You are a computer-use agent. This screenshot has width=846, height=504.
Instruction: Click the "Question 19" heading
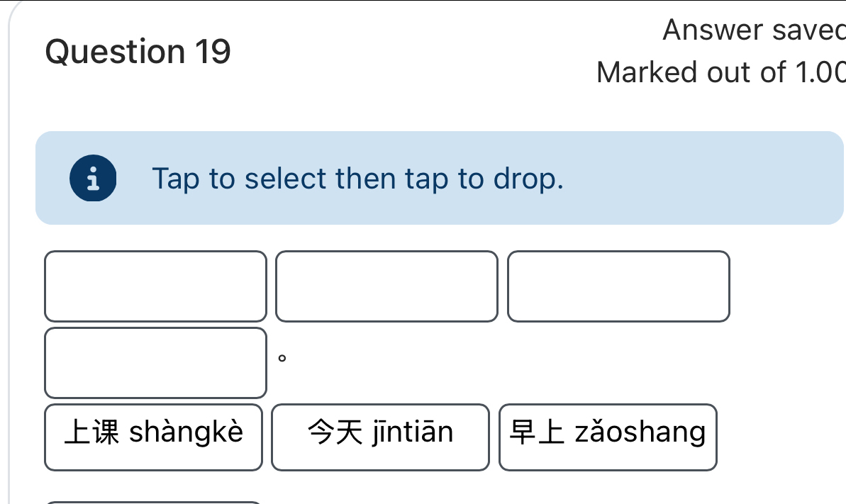point(138,51)
